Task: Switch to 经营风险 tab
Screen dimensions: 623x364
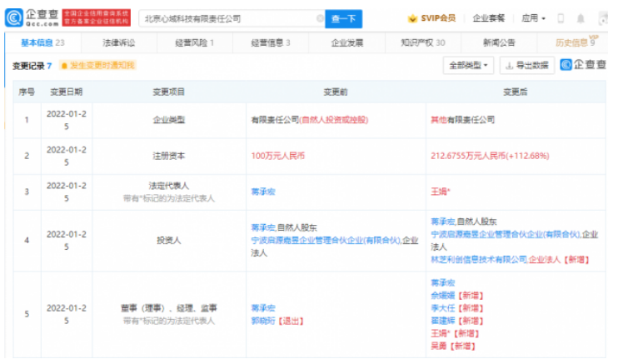Action: [x=195, y=42]
